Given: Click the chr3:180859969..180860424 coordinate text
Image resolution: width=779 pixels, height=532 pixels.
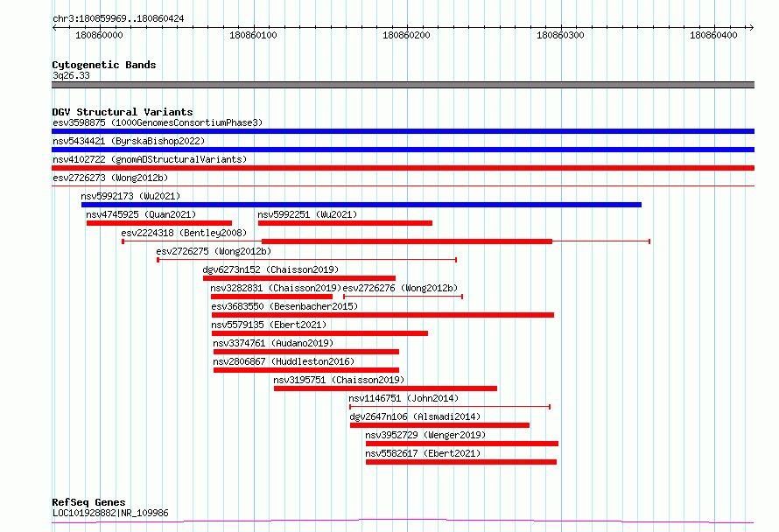Looking at the screenshot, I should coord(118,19).
